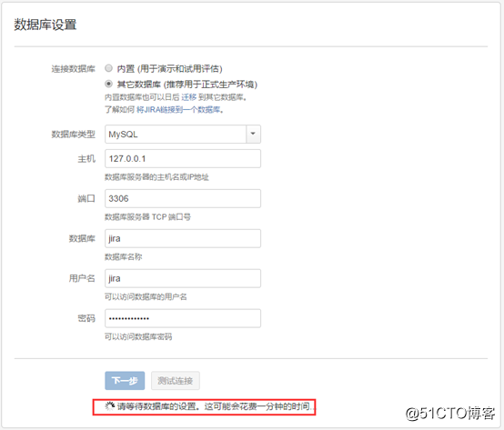This screenshot has height=430, width=504.
Task: Click the hint 数据库服务器的主机名或IP地址
Action: 156,177
